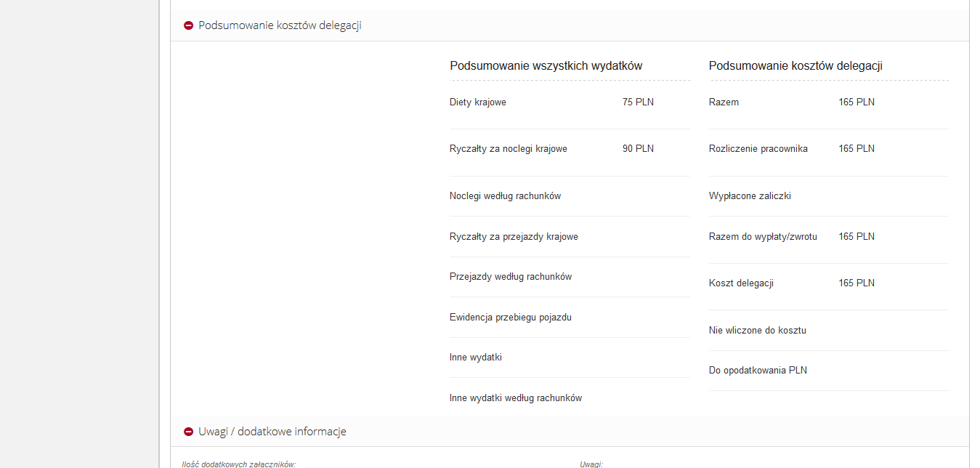Click Przejazdy według rachunków label
Screen dimensions: 980x468
point(511,277)
